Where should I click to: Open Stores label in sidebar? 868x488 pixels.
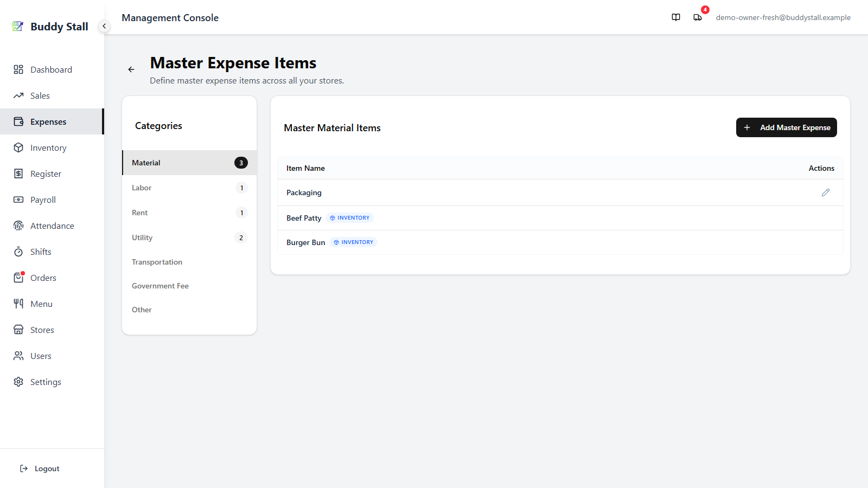tap(42, 330)
